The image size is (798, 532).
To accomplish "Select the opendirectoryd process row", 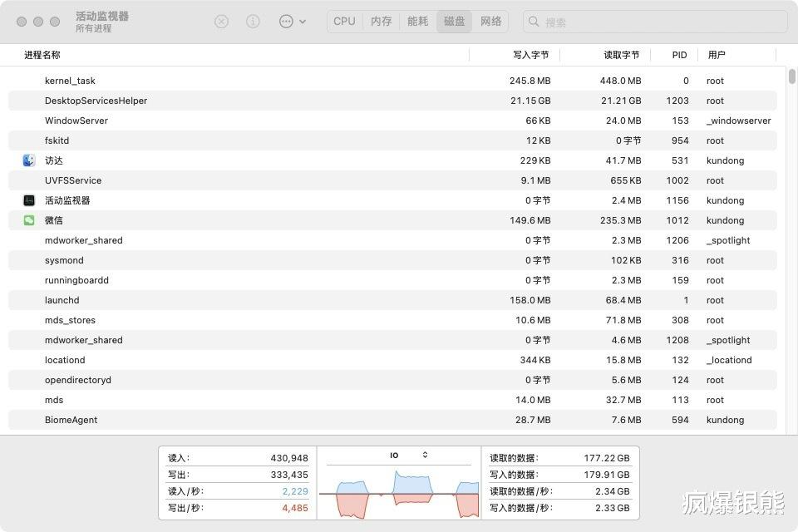I will click(392, 380).
